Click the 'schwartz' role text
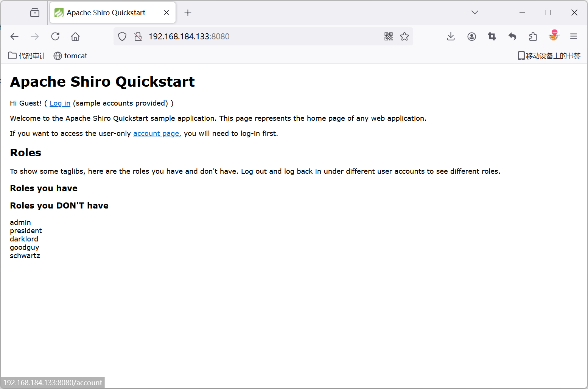The image size is (588, 389). tap(25, 256)
